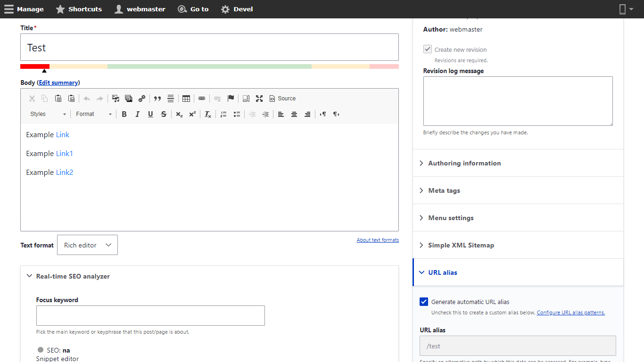This screenshot has width=644, height=362.
Task: Click the block quote icon
Action: point(157,99)
